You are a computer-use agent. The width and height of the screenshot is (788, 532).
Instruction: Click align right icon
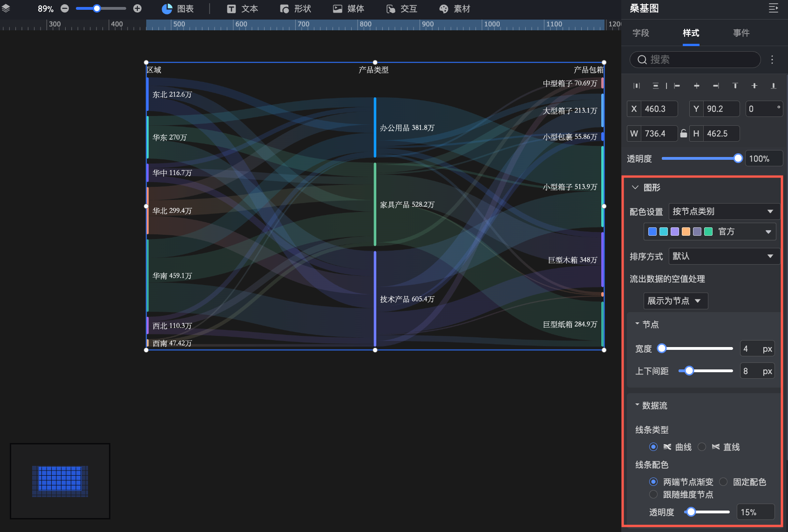[716, 86]
